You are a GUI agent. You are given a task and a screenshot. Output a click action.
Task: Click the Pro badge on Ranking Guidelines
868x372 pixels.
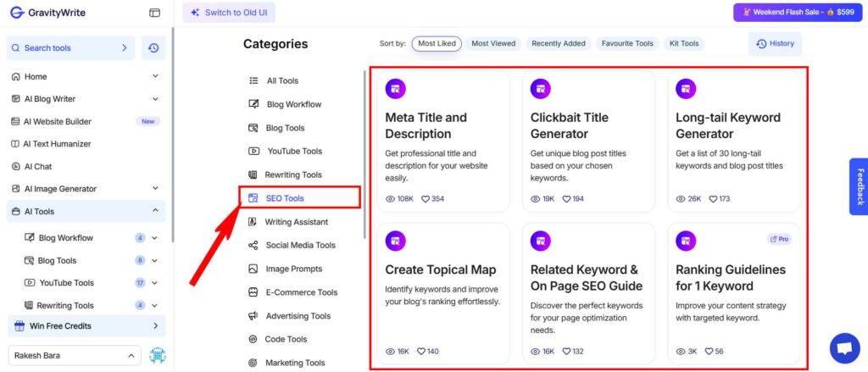(x=779, y=239)
